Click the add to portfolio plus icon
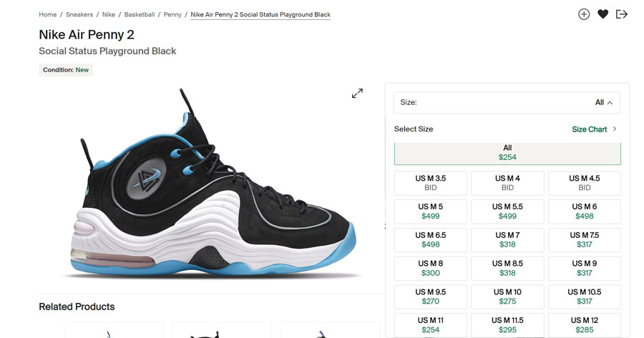Screen dimensions: 644x338 tap(584, 14)
